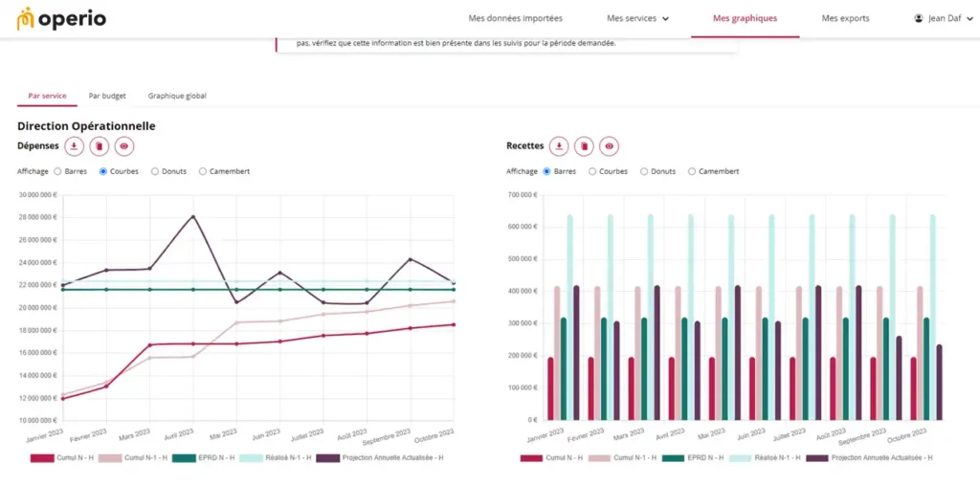This screenshot has height=485, width=980.
Task: Click the Mars 2023 point on Cumul N curve
Action: tap(149, 345)
